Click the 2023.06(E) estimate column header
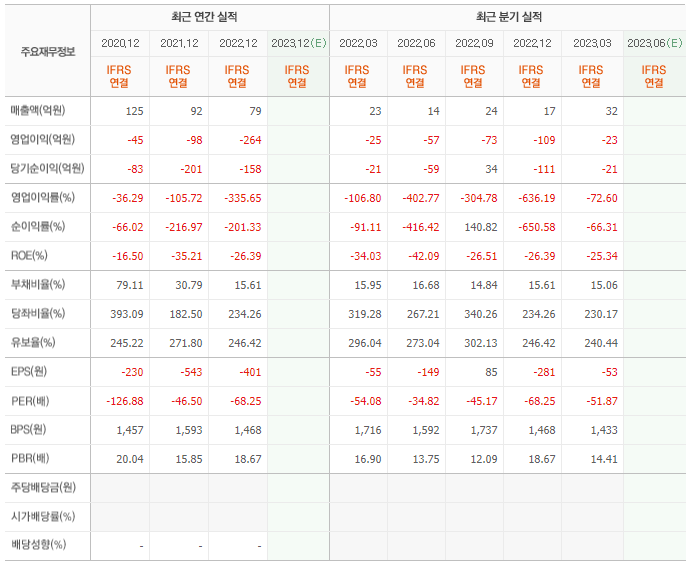The image size is (690, 565). 655,43
